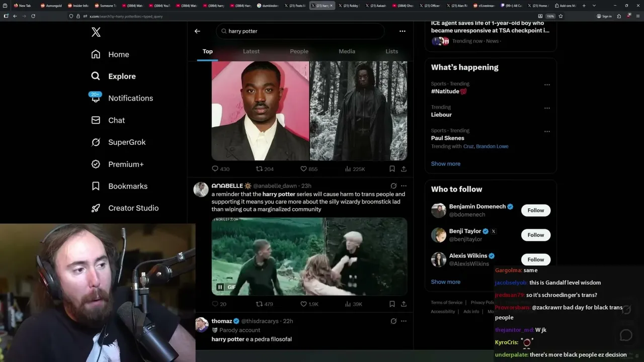
Task: Share ANABELLE's post via share icon
Action: (404, 304)
